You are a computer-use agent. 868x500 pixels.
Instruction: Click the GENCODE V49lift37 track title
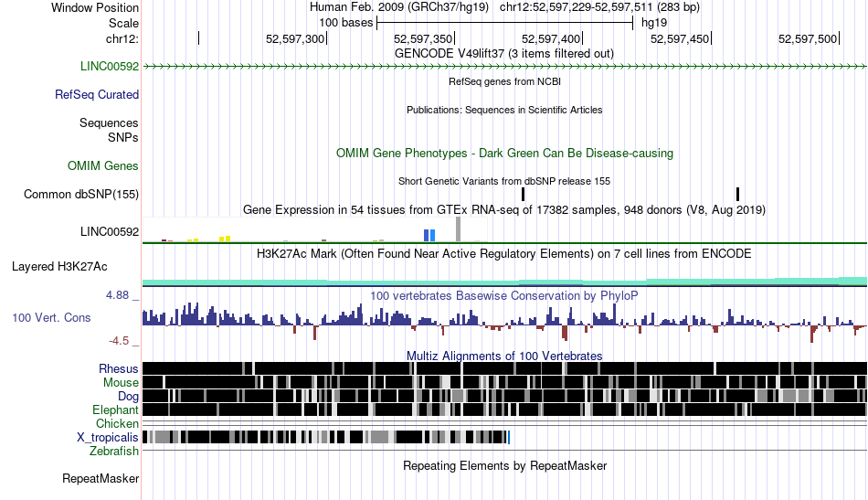tap(504, 54)
